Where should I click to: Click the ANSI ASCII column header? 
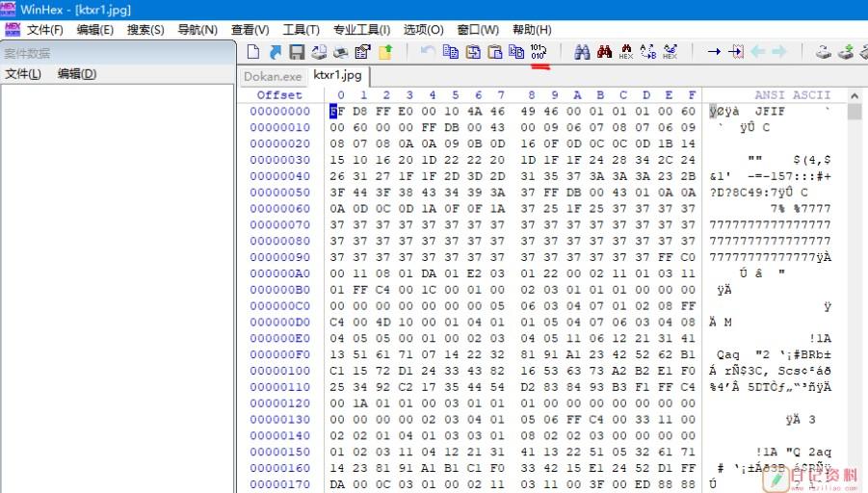click(x=792, y=95)
